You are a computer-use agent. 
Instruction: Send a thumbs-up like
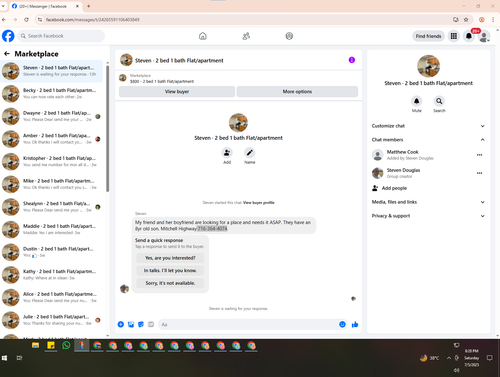(x=355, y=324)
